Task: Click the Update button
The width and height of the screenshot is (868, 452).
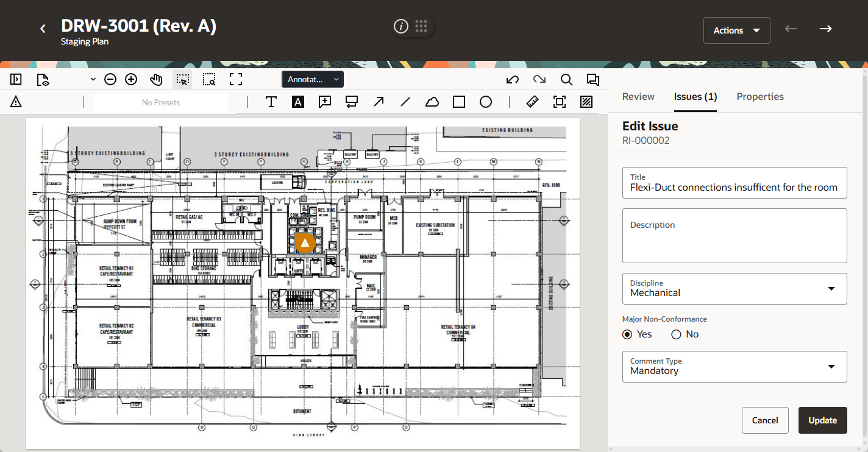Action: (822, 420)
